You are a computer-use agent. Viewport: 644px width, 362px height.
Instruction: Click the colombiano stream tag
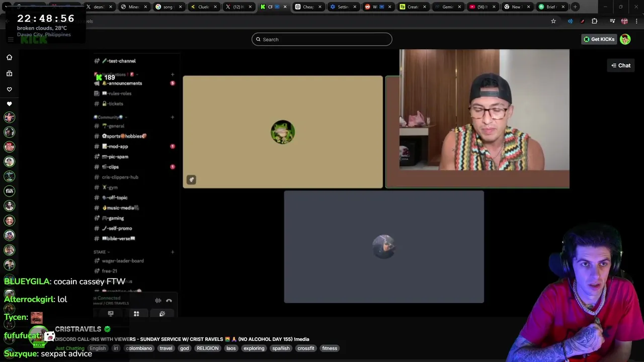[139, 348]
